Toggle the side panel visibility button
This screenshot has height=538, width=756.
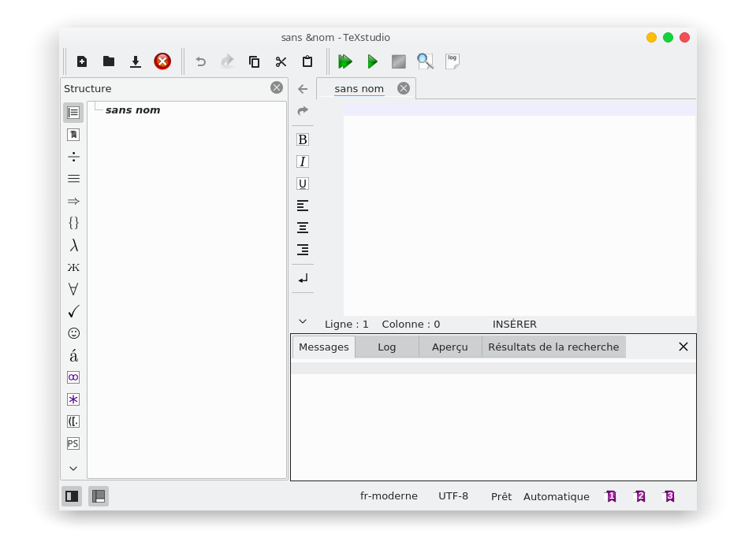coord(72,496)
